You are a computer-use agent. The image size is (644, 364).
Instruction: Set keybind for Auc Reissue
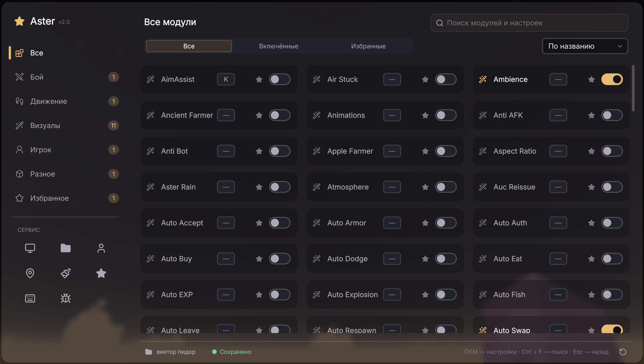[558, 187]
